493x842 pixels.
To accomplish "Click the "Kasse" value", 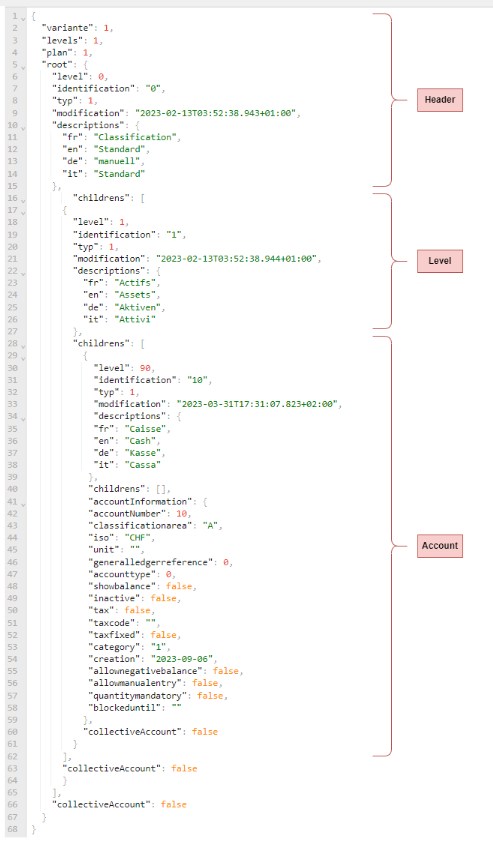I will [x=143, y=453].
